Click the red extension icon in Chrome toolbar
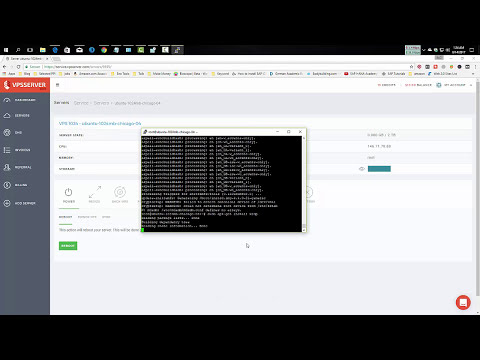Screen dimensions: 480x360 [435, 67]
